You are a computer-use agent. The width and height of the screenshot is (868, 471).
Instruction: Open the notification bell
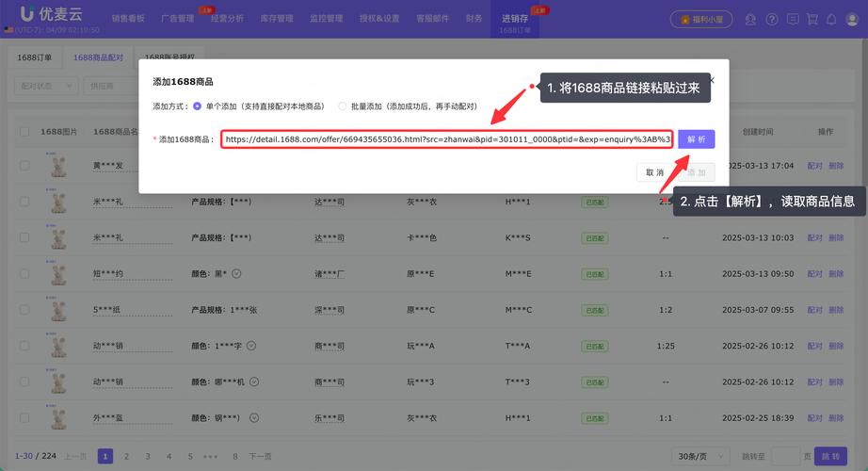(x=831, y=20)
